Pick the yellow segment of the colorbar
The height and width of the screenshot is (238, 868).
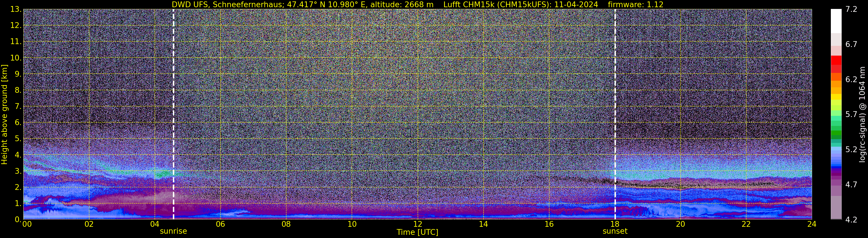tap(836, 97)
